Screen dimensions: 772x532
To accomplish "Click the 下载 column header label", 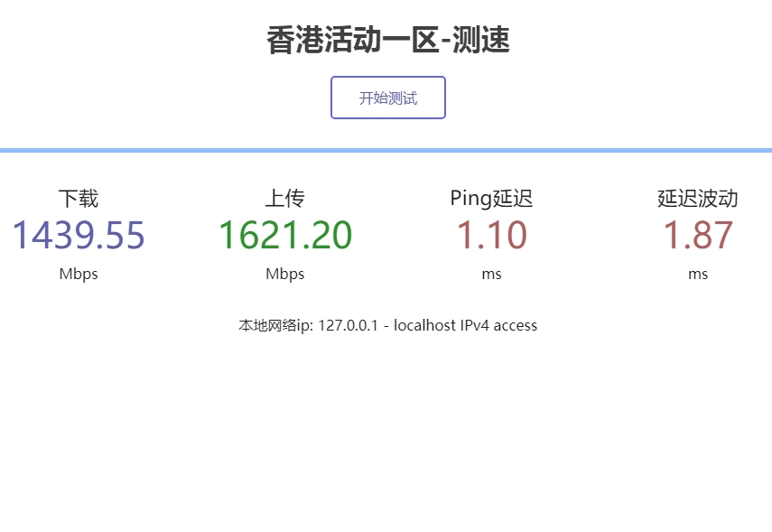I will click(78, 199).
